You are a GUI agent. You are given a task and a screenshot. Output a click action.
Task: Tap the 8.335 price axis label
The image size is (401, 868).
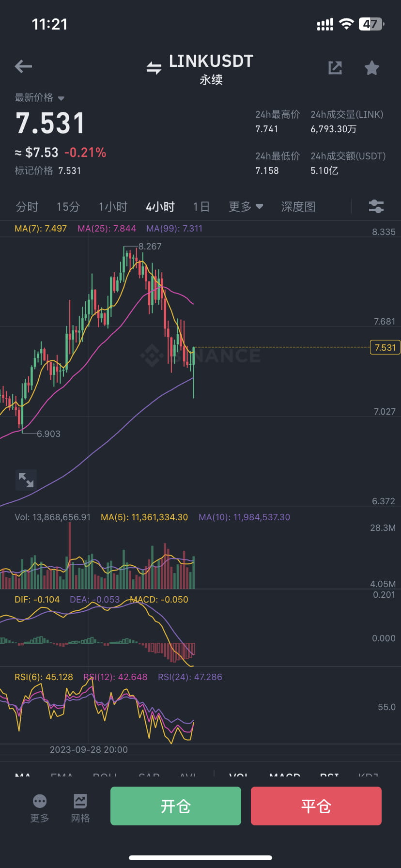[x=384, y=232]
